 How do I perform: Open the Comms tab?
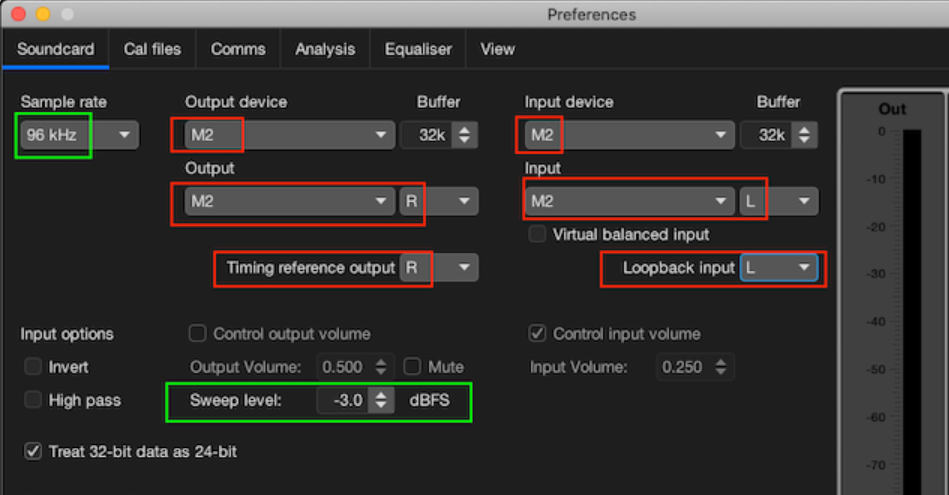click(238, 49)
